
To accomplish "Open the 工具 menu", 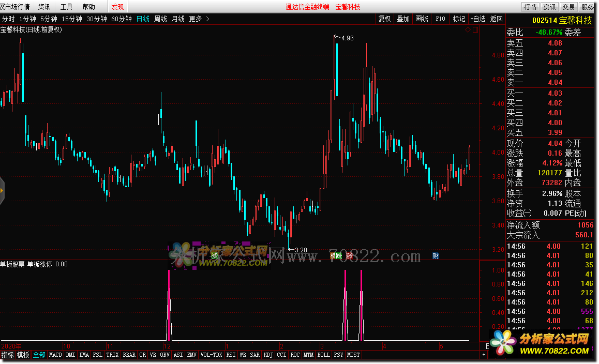I will coord(67,7).
